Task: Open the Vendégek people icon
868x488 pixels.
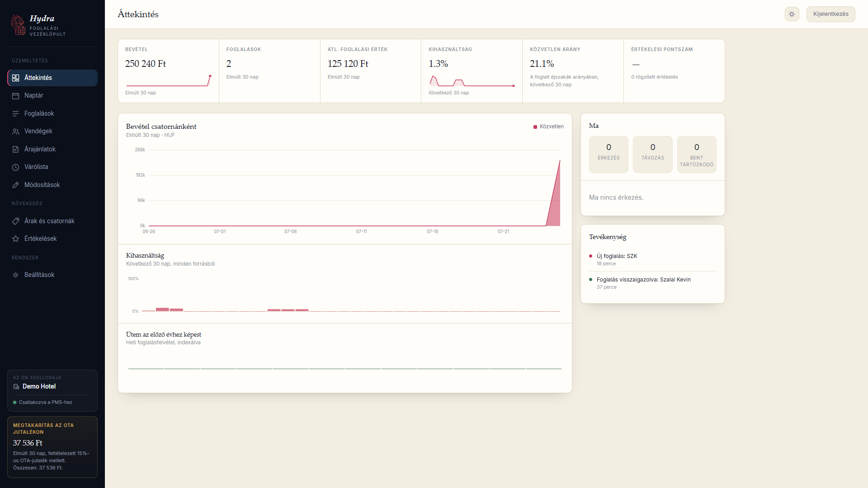Action: point(15,131)
